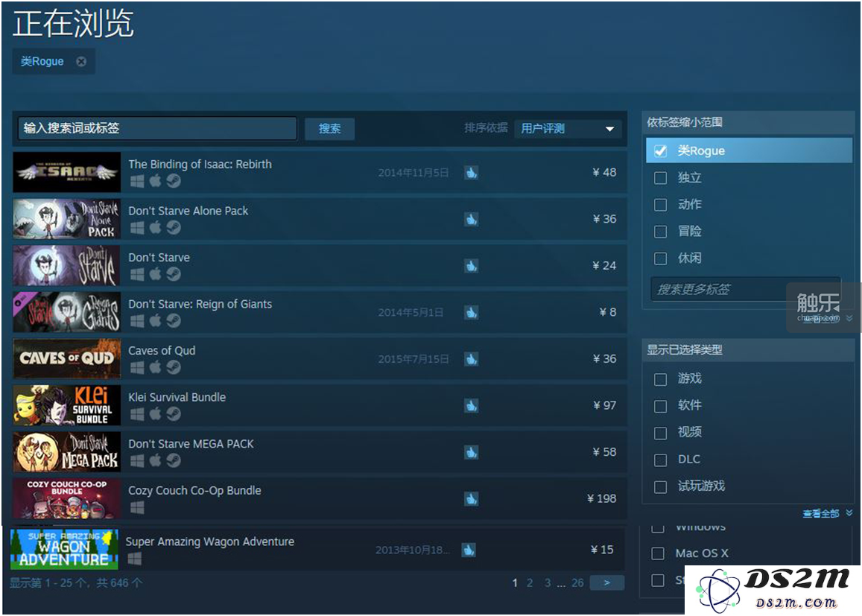This screenshot has height=616, width=862.
Task: Click the ¥ 8 price of Reign of Giants
Action: point(607,312)
